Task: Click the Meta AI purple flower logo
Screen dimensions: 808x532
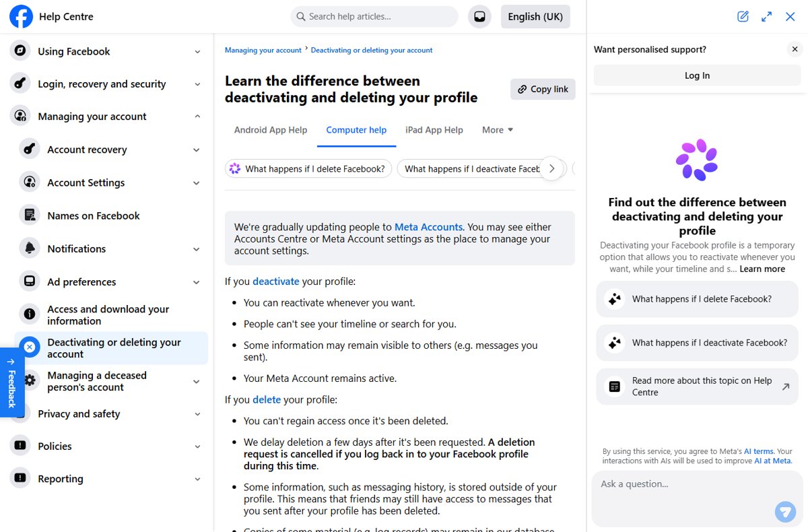Action: click(x=697, y=160)
